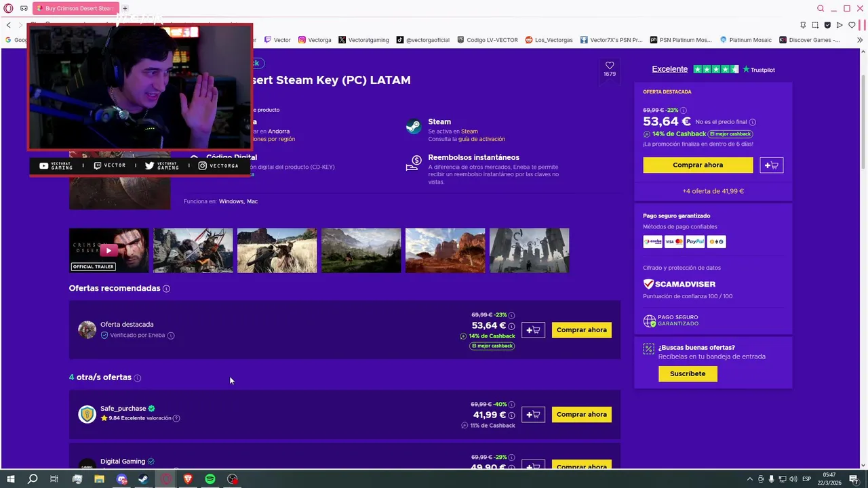Open the guía de activación link
Screen dimensions: 868x488
pos(481,139)
